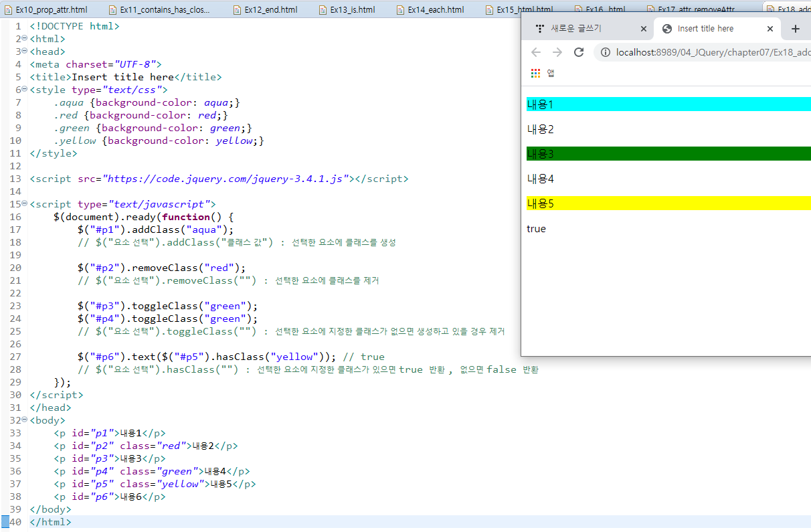Click the file icon on Ex11_contains tab

point(113,9)
